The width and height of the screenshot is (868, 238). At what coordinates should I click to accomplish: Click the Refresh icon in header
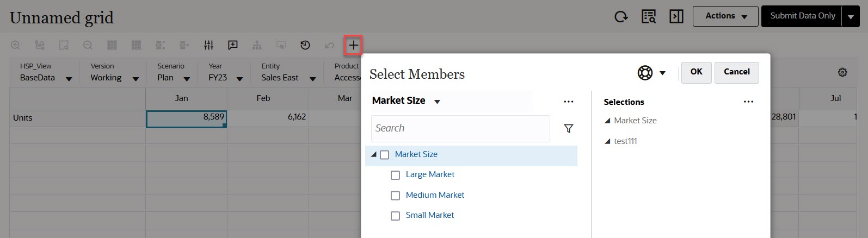[621, 17]
